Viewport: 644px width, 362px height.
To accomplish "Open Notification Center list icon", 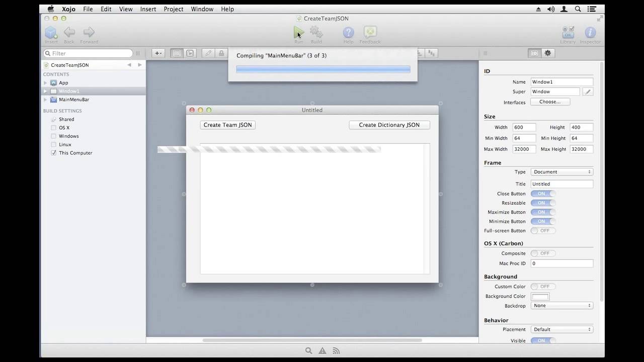I will click(591, 9).
